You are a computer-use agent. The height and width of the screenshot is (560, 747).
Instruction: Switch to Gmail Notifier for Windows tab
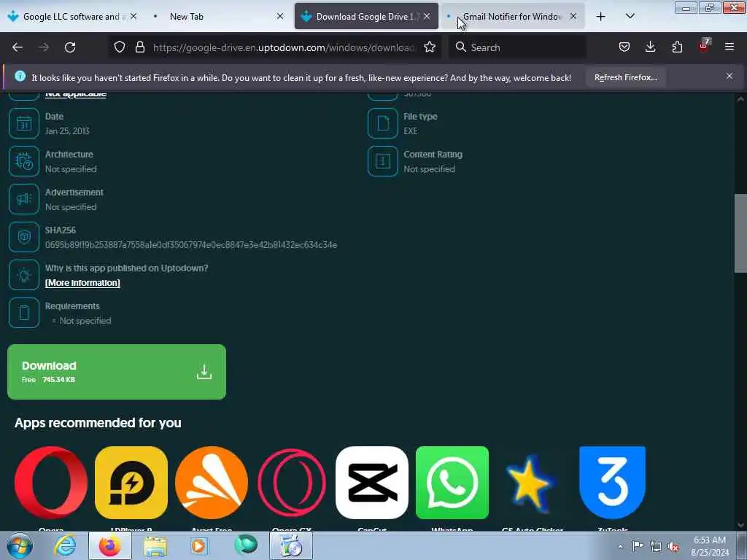512,16
